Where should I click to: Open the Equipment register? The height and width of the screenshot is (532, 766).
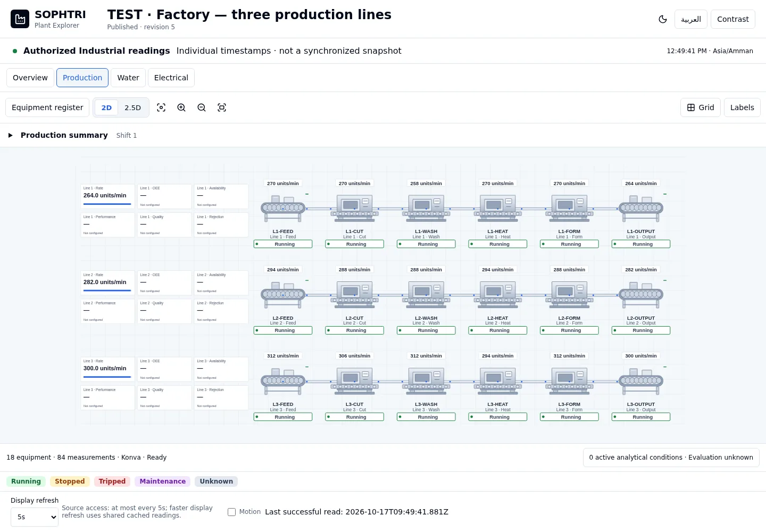47,107
